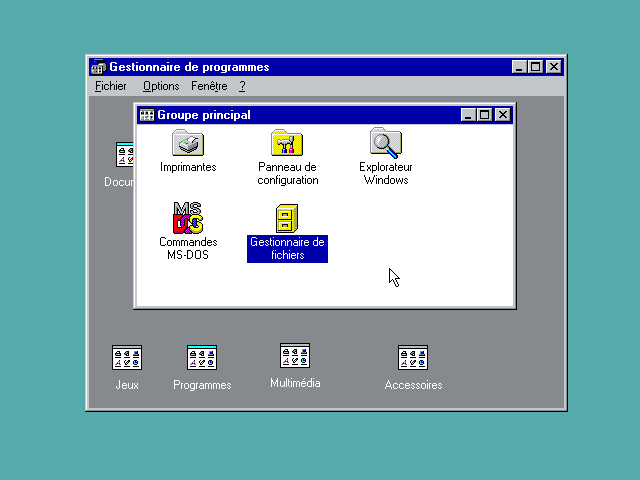640x480 pixels.
Task: Click the Gestionnaire de programmes title bar icon
Action: [x=98, y=67]
